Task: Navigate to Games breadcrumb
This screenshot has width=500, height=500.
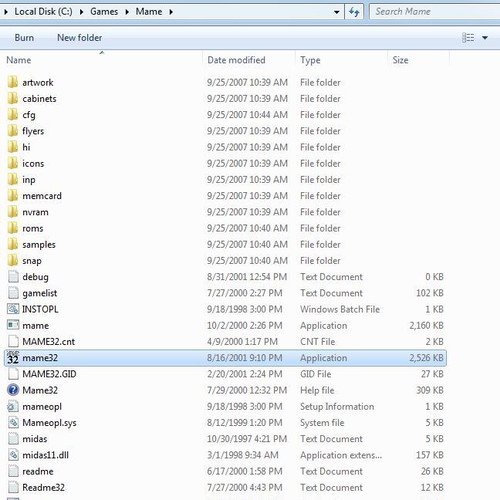Action: coord(104,12)
